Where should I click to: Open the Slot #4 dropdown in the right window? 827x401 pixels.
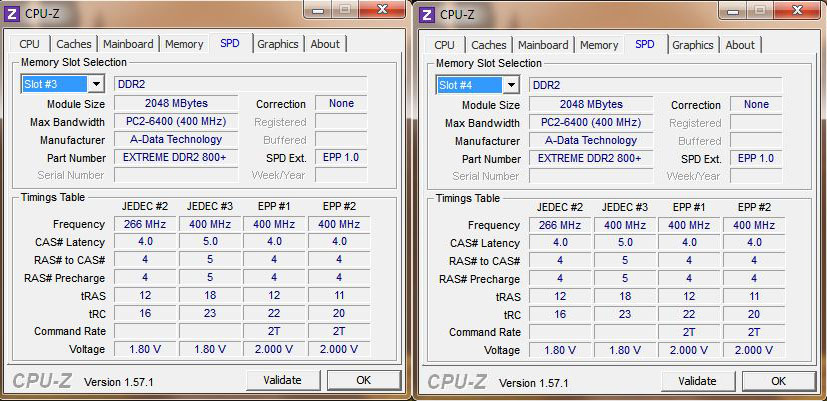pos(511,85)
